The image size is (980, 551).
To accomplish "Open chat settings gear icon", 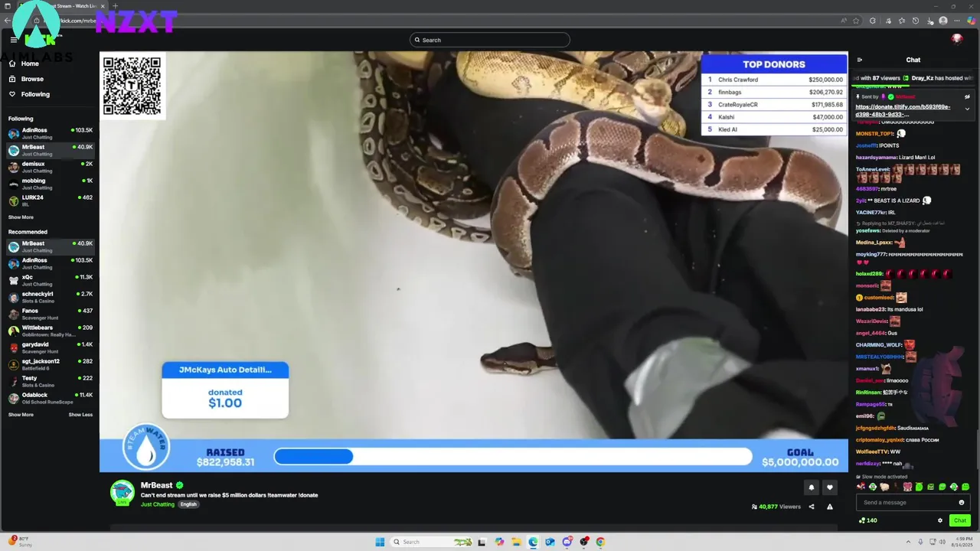I will (940, 520).
